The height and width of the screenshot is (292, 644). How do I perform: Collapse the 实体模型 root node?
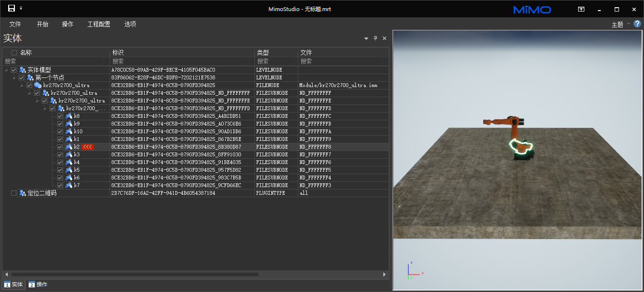coord(7,70)
